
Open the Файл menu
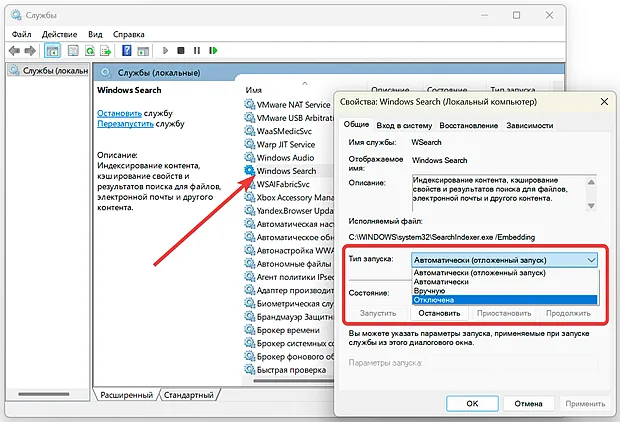click(21, 34)
